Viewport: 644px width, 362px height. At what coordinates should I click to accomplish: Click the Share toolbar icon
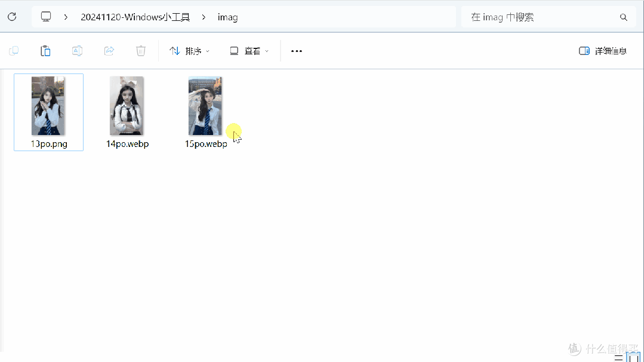[x=109, y=51]
